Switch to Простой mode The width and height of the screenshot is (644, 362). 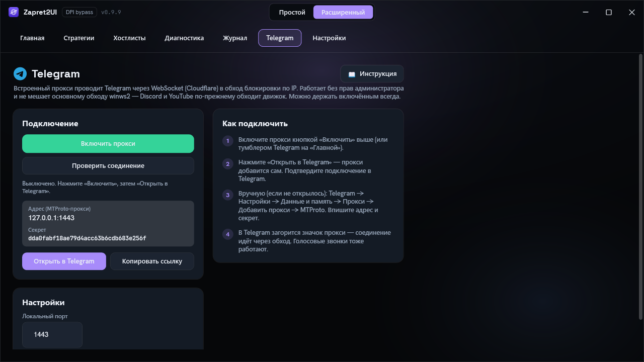[x=292, y=12]
